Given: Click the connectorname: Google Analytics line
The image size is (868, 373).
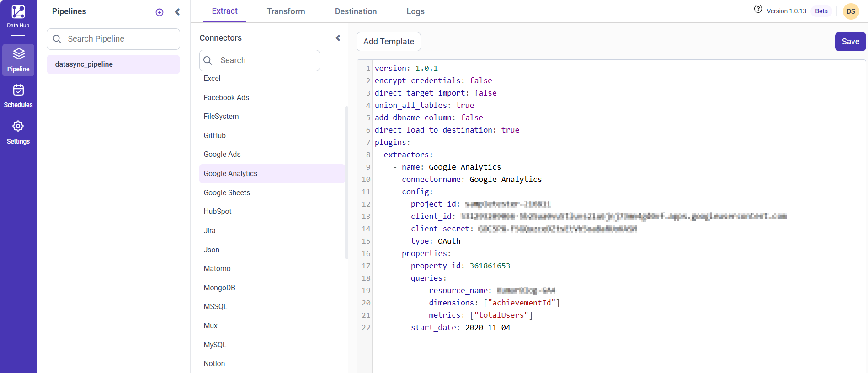Looking at the screenshot, I should tap(472, 180).
